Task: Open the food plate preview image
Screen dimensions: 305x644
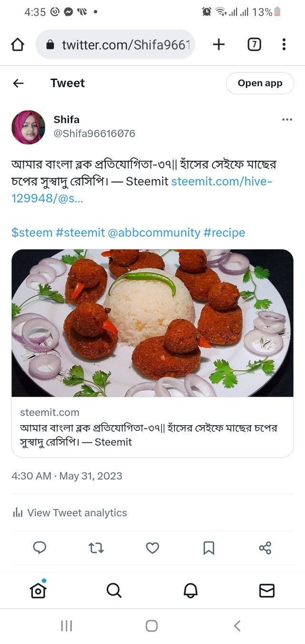Action: point(152,323)
